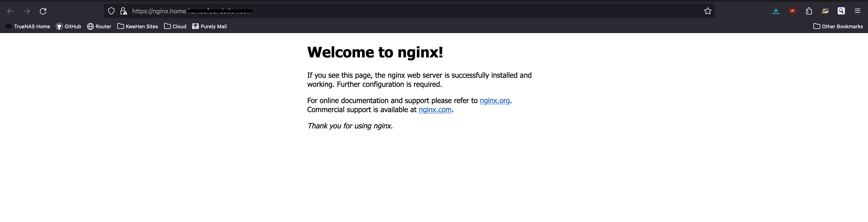
Task: Click the 'Thank you for using nginx.' text
Action: (350, 126)
